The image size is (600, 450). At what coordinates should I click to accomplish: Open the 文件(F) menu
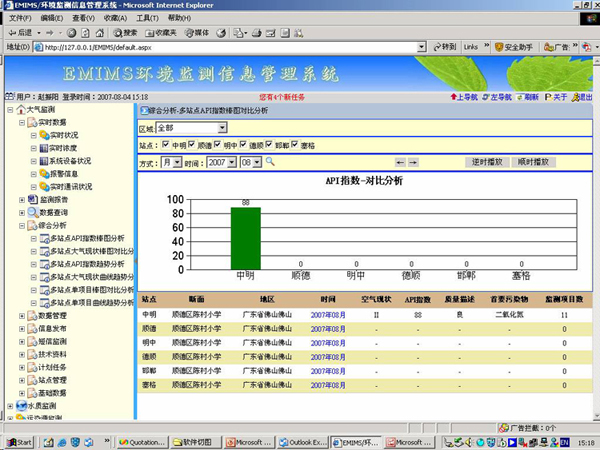(x=20, y=18)
